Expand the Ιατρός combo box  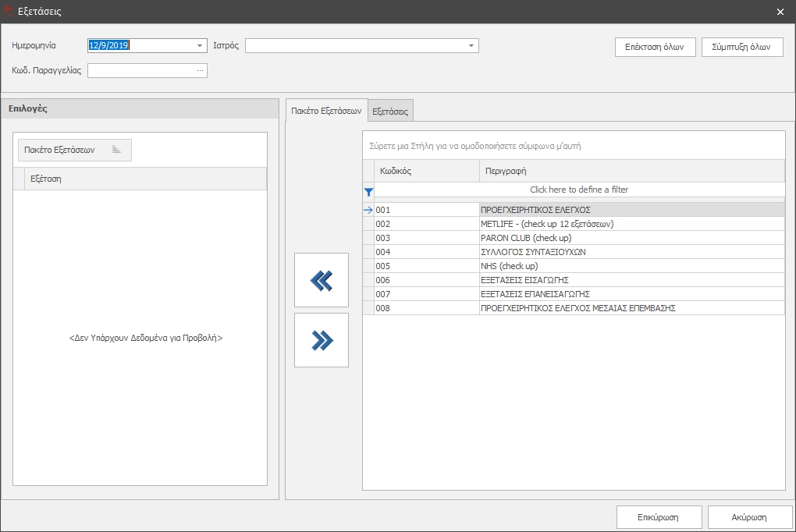click(x=471, y=46)
